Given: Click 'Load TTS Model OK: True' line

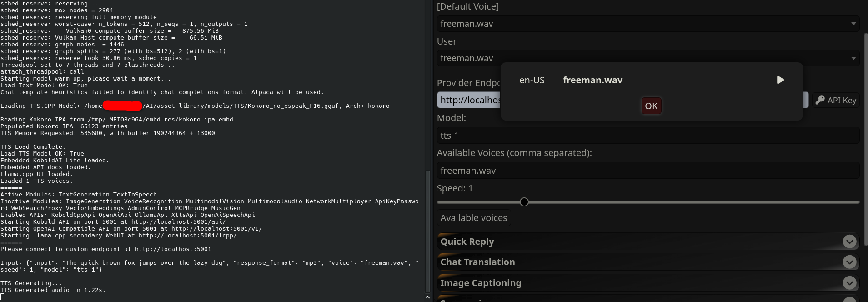Looking at the screenshot, I should click(42, 154).
